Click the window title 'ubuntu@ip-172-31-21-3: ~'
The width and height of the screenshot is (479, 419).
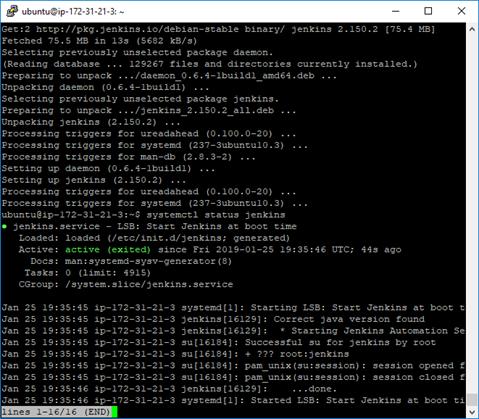(73, 12)
